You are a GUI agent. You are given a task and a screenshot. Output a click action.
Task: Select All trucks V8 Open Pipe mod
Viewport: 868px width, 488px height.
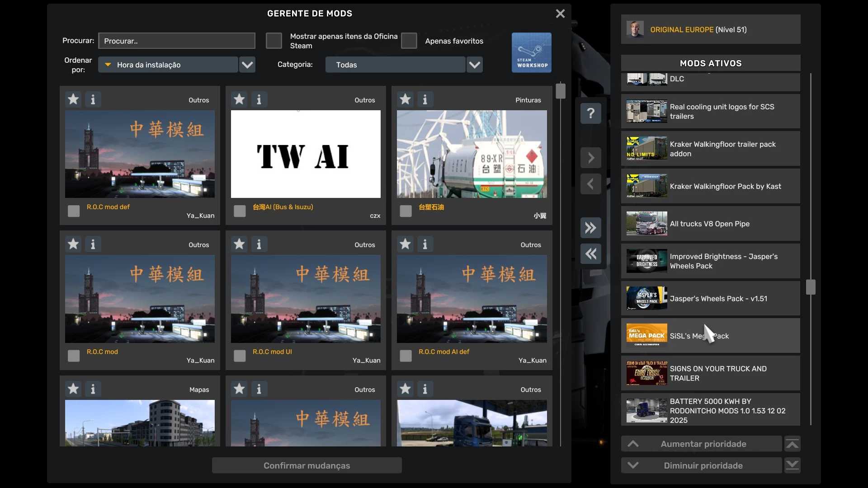[x=710, y=224]
